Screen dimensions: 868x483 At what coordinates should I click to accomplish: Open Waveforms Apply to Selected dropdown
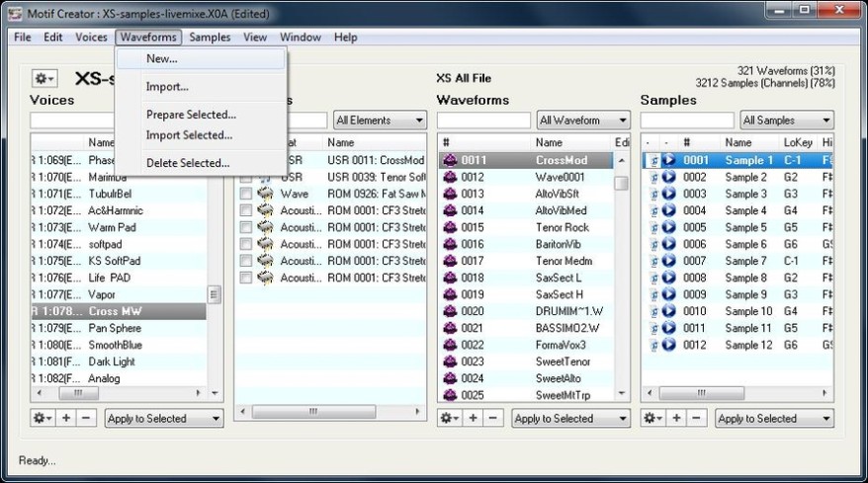pyautogui.click(x=571, y=418)
